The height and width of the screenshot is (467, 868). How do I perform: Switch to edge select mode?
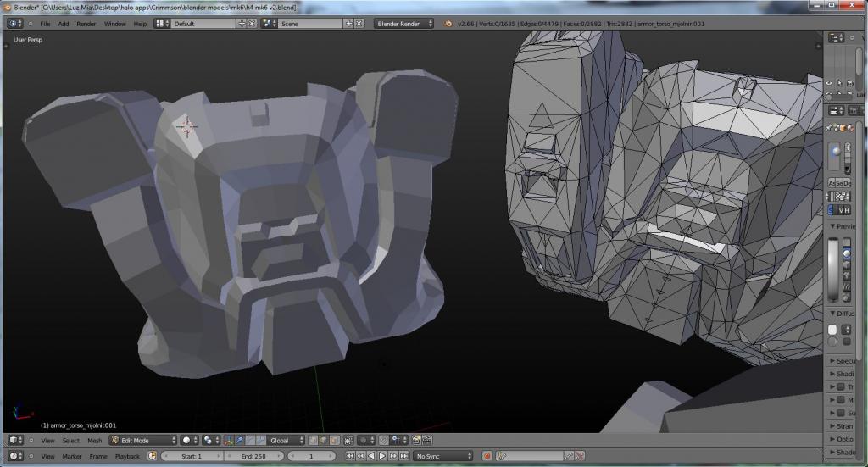point(324,441)
